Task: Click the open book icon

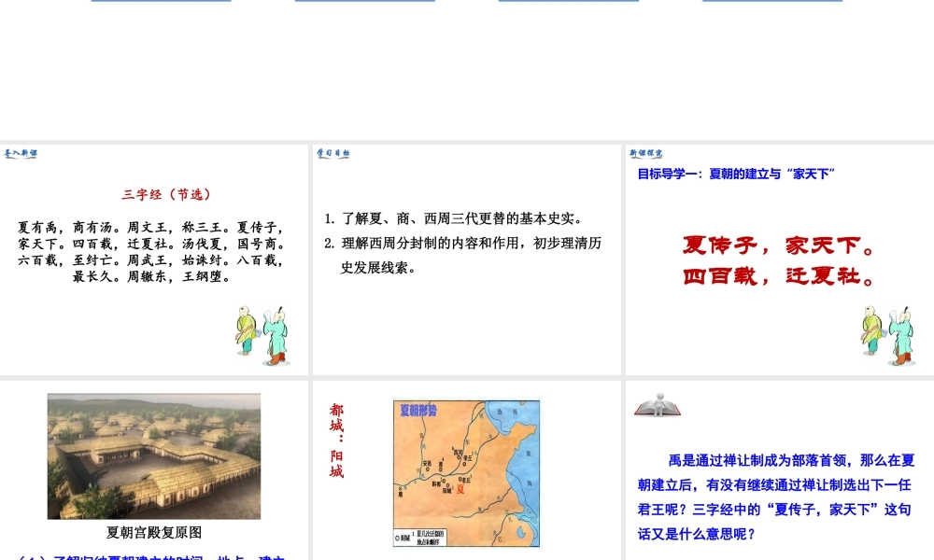Action: [x=658, y=405]
